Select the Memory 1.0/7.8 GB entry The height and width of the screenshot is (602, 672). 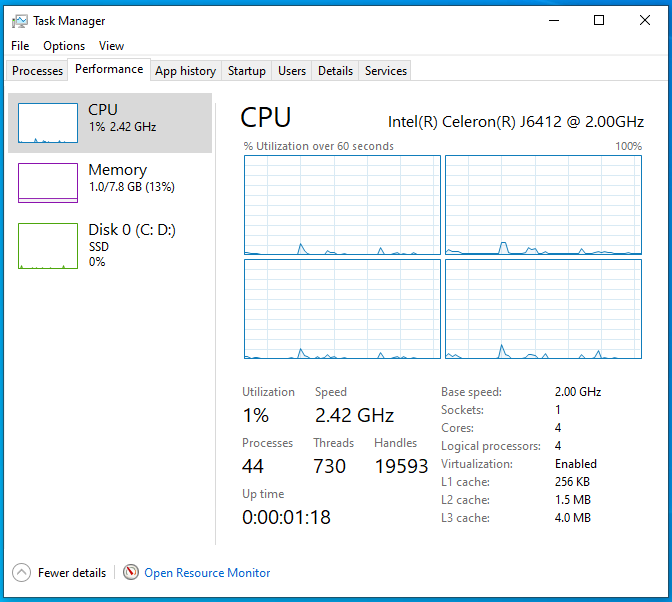[110, 183]
